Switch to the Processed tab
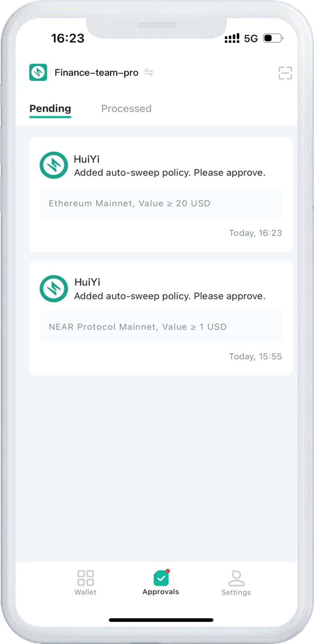The width and height of the screenshot is (314, 644). click(126, 108)
